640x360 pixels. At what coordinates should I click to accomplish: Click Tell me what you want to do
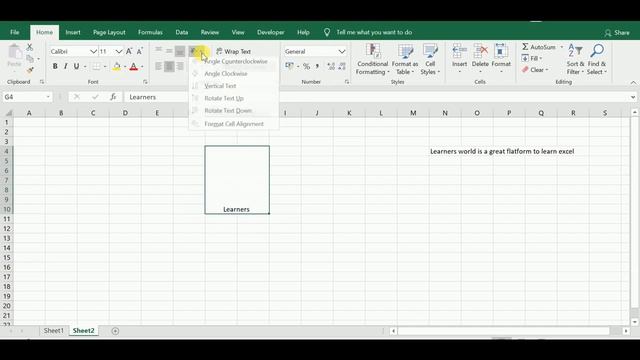(x=374, y=32)
